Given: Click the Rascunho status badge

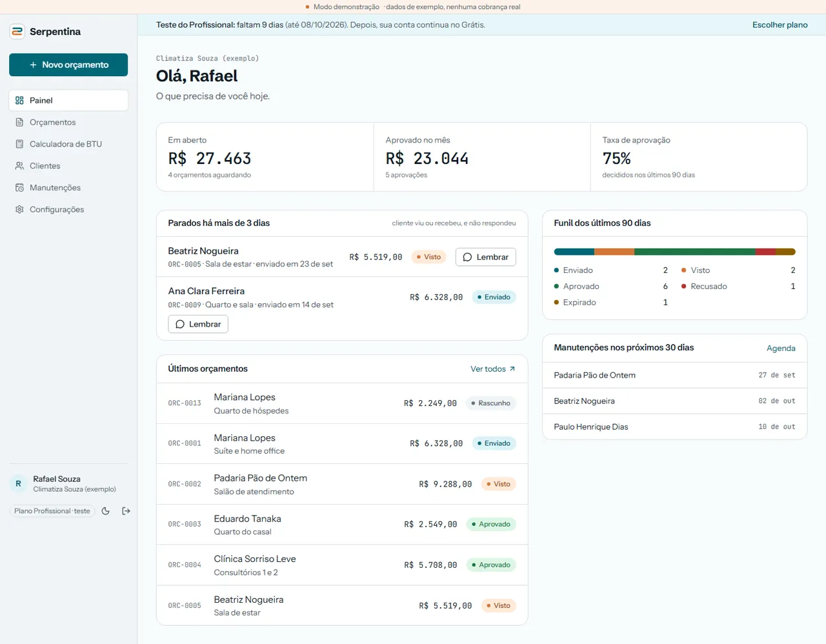Looking at the screenshot, I should 490,403.
